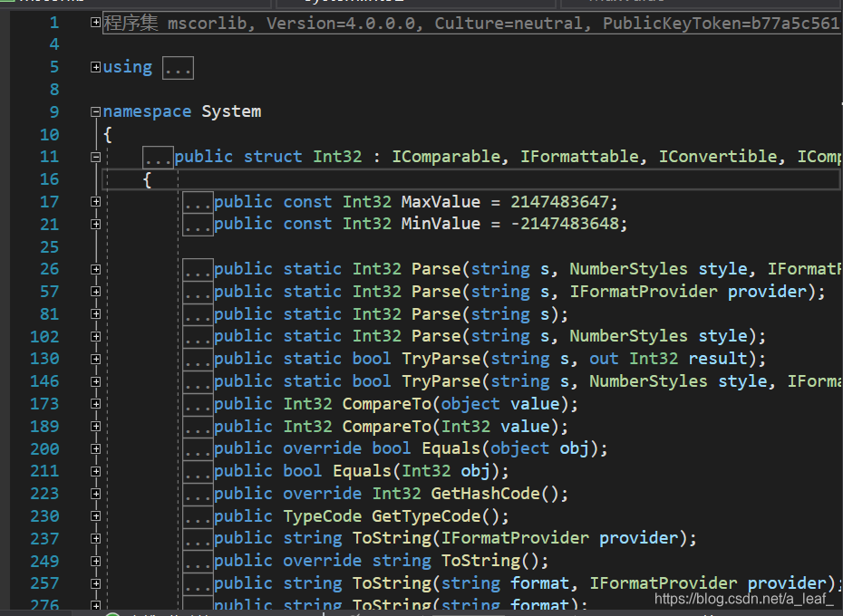The width and height of the screenshot is (843, 616).
Task: Expand outline node for Equals(object obj)
Action: tap(96, 448)
